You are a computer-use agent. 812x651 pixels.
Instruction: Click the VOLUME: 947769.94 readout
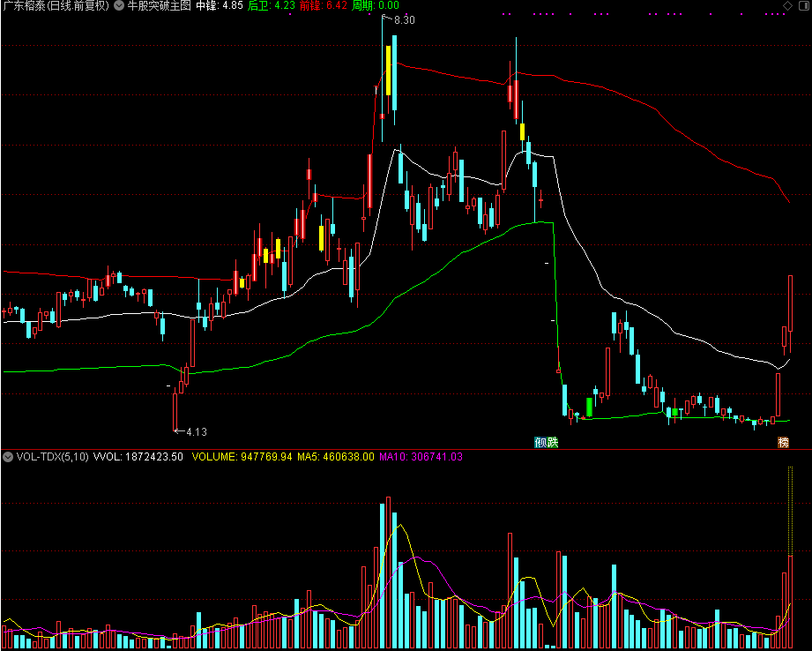242,457
